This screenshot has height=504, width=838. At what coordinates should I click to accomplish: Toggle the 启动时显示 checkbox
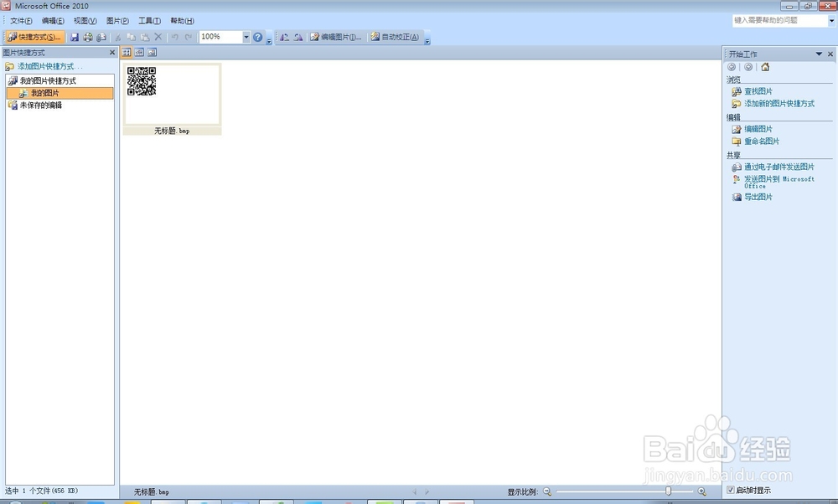[x=731, y=490]
